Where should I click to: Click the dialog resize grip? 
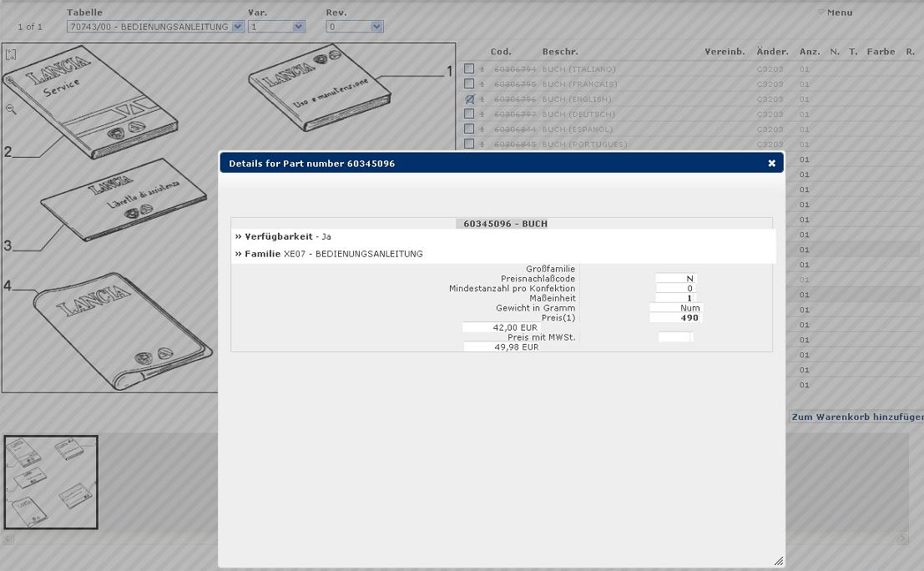(x=778, y=562)
